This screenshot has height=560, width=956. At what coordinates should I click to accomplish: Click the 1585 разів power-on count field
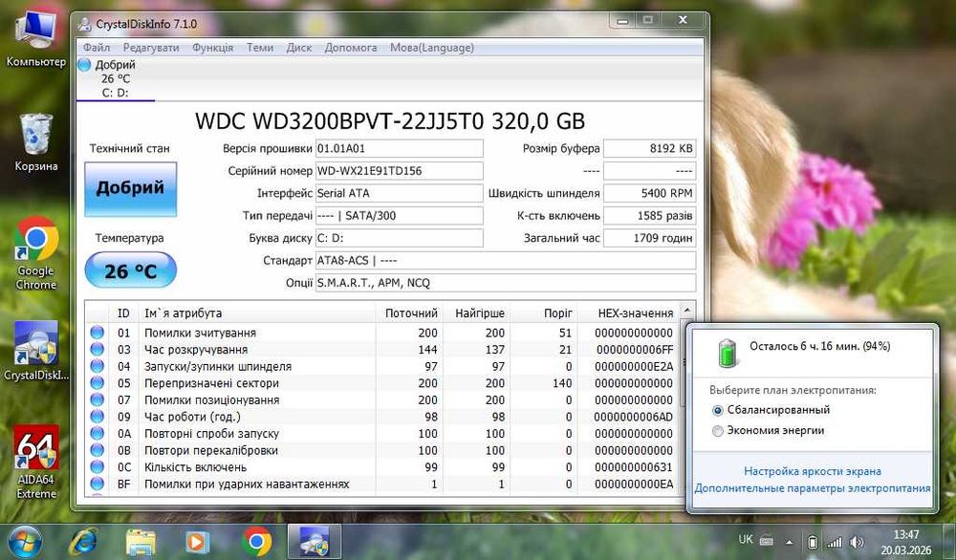pyautogui.click(x=649, y=216)
